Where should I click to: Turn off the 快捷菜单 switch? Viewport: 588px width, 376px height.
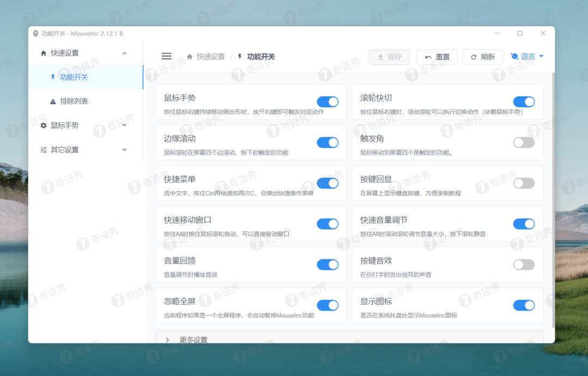[x=328, y=183]
